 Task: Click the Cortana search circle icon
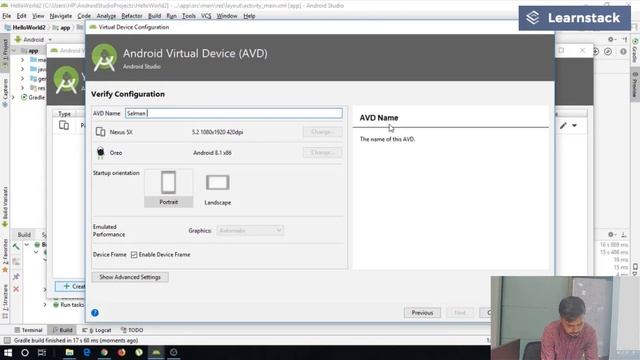[x=24, y=353]
